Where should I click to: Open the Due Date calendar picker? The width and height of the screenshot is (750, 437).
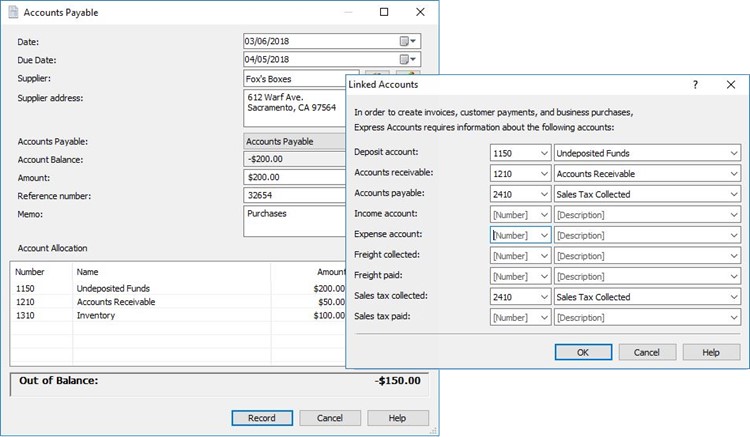tap(409, 59)
